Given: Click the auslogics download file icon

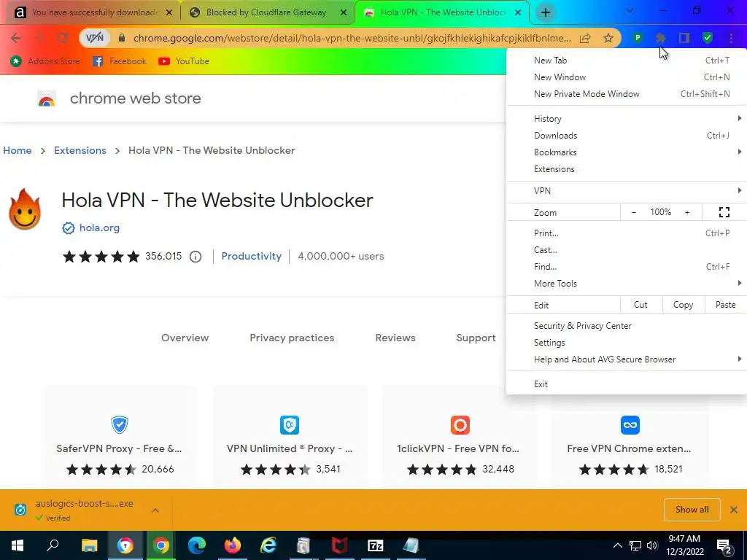Looking at the screenshot, I should click(20, 510).
